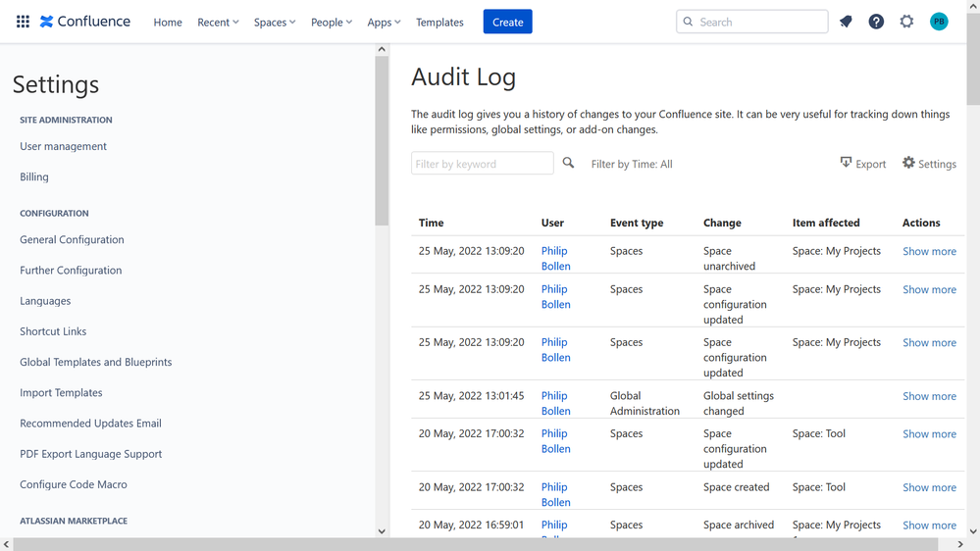Viewport: 980px width, 551px height.
Task: Show more for Global settings changed entry
Action: pos(929,396)
